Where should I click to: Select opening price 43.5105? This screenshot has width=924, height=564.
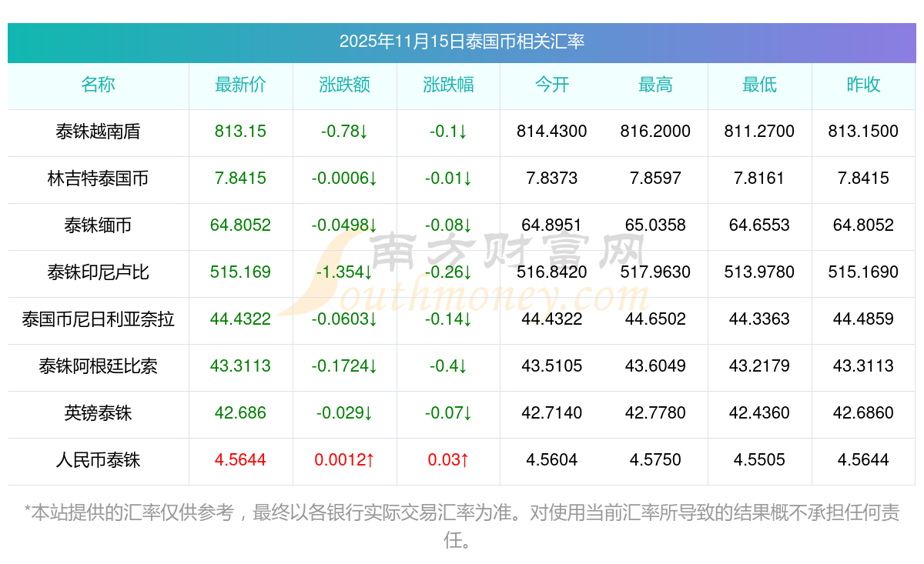[x=552, y=366]
